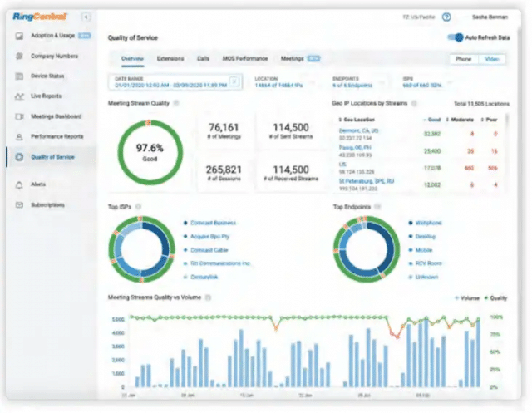Click the Company Numbers sidebar icon
The width and height of the screenshot is (532, 413).
pos(19,57)
